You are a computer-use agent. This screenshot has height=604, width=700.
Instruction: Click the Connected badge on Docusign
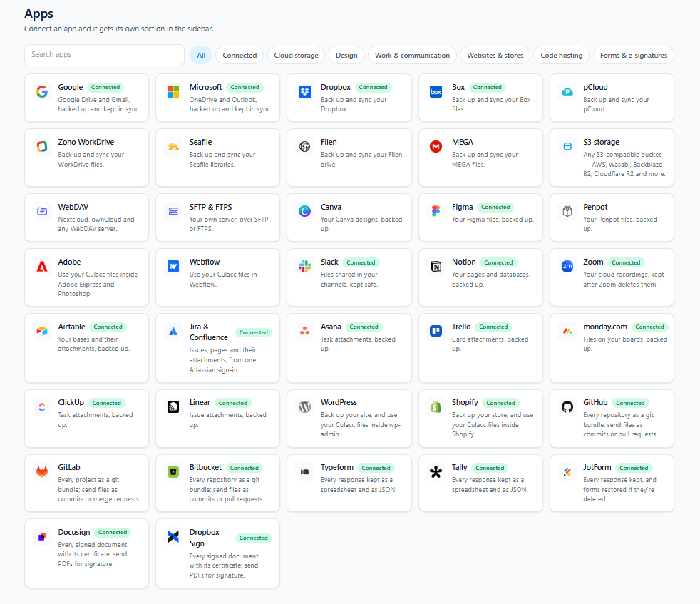click(113, 533)
